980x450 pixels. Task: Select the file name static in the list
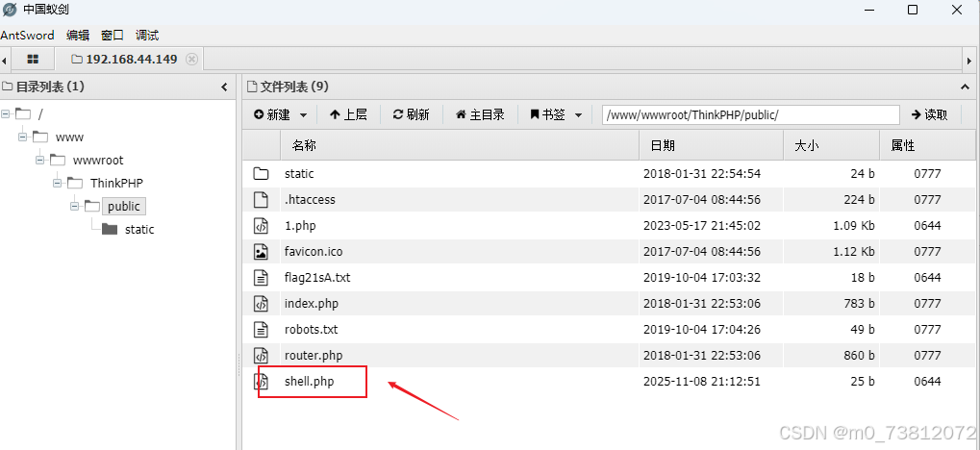299,174
